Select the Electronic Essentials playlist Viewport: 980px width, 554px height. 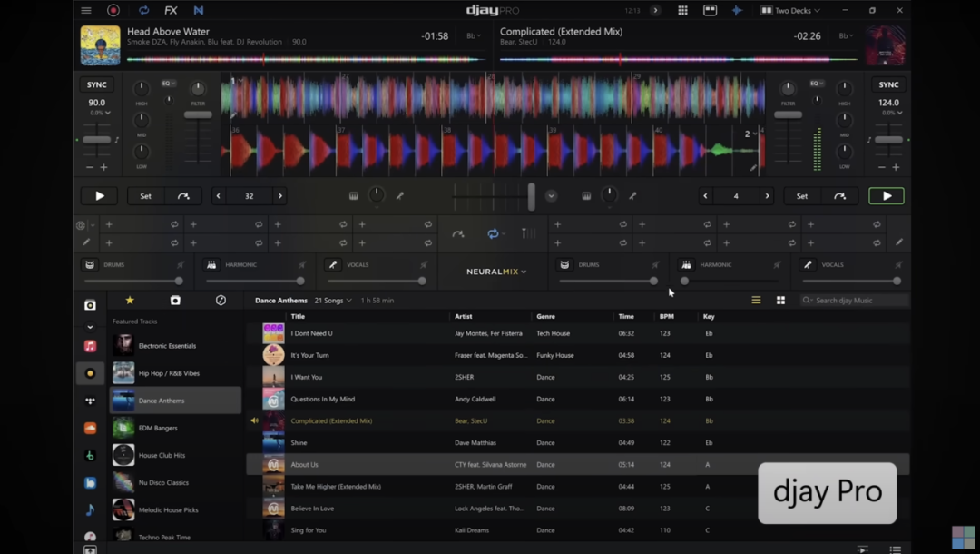click(176, 346)
